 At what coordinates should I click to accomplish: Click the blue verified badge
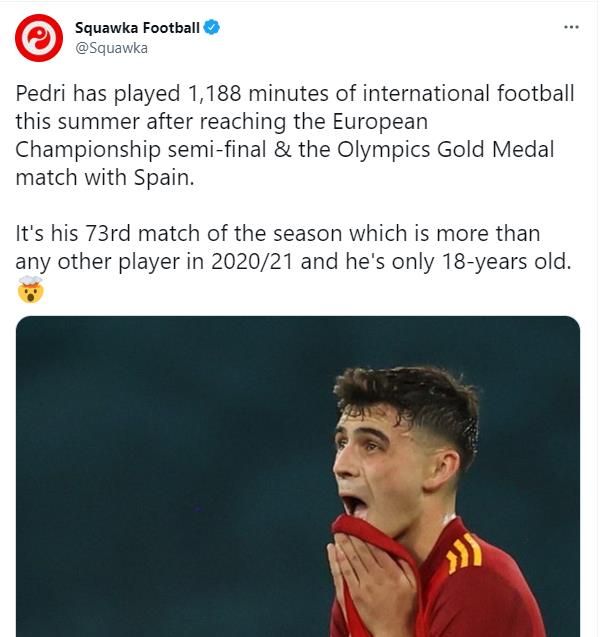pyautogui.click(x=212, y=27)
